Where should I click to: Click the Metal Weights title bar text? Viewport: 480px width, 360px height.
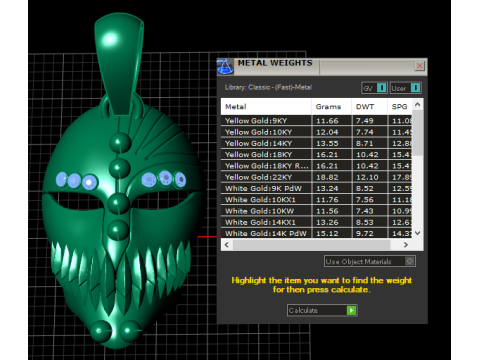275,63
